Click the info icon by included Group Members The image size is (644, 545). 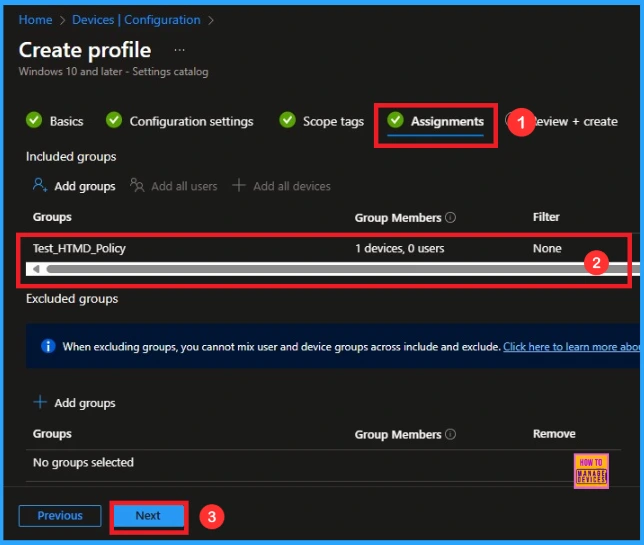pos(451,217)
